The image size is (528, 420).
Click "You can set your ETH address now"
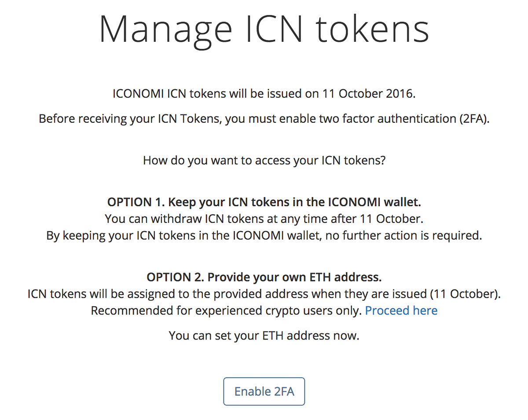(x=264, y=336)
